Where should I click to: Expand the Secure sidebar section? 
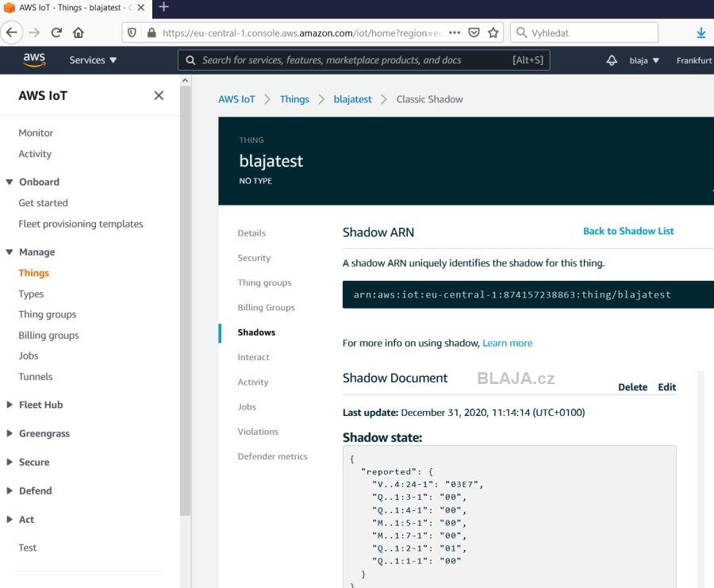(9, 462)
